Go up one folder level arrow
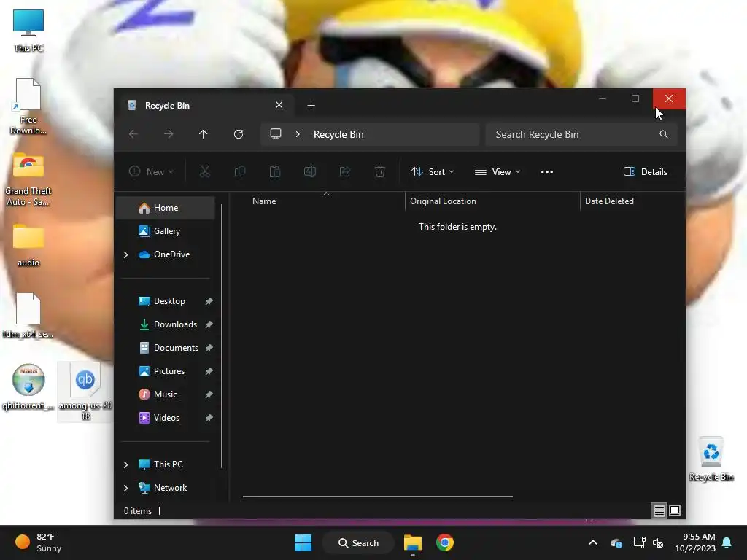This screenshot has width=747, height=560. tap(204, 134)
